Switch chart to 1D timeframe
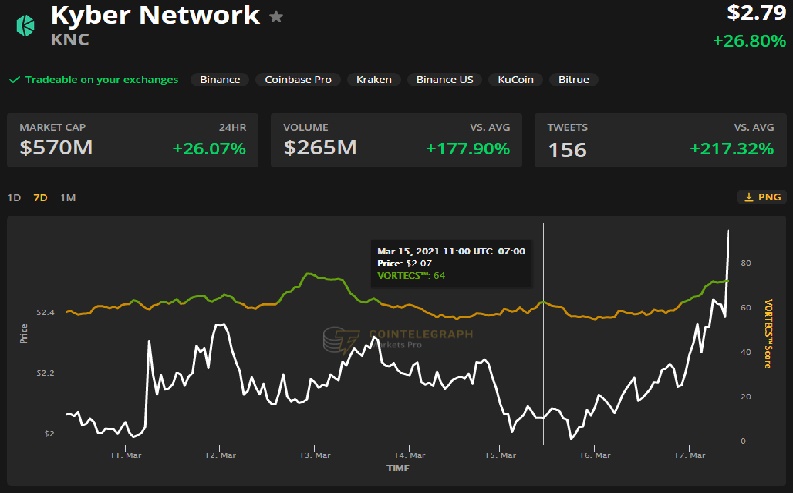Viewport: 793px width, 493px height. [15, 197]
